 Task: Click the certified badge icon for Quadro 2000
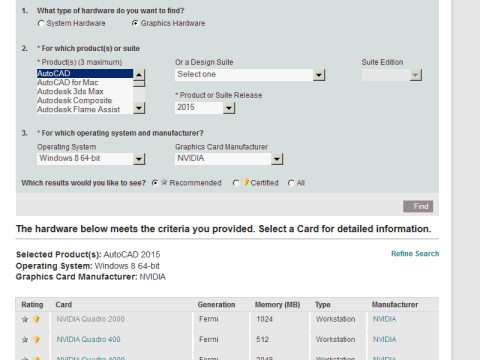click(x=36, y=319)
